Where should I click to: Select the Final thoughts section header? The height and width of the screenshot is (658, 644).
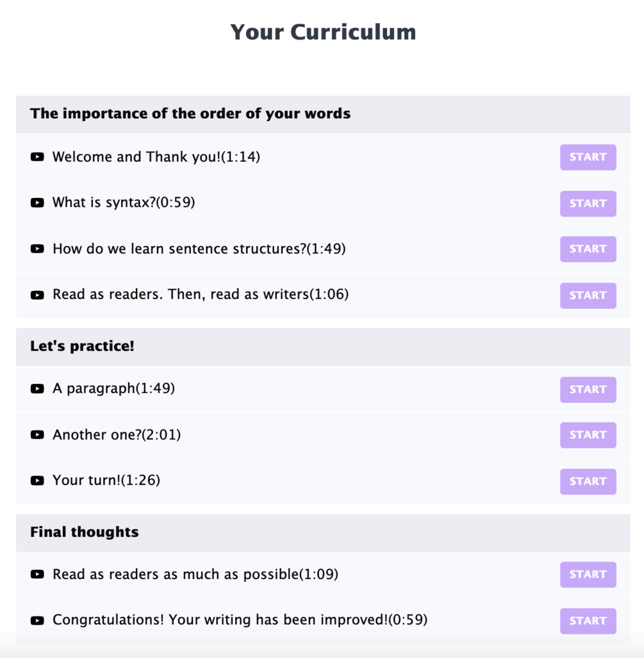[x=84, y=532]
